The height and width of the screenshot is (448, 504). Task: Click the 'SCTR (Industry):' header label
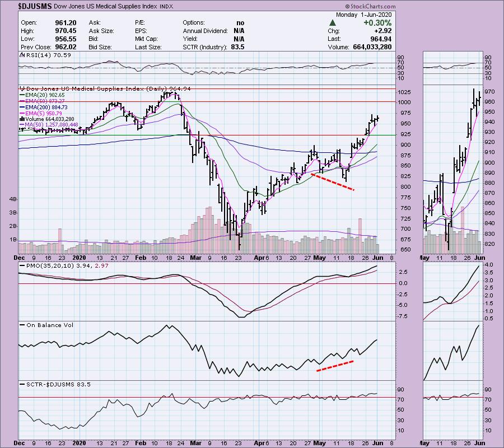point(205,47)
